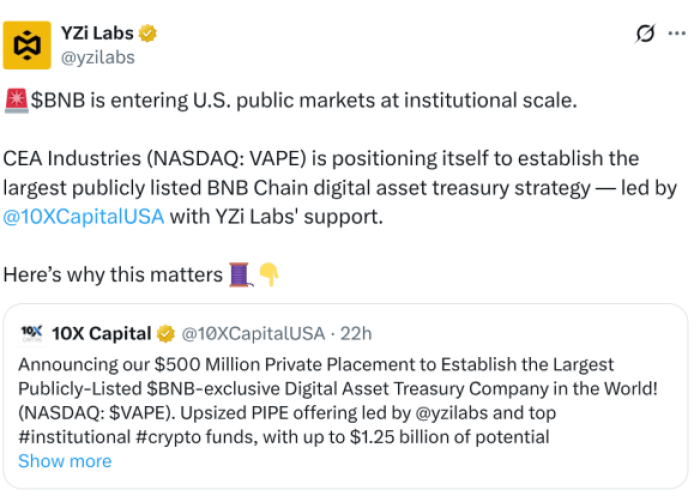Image resolution: width=700 pixels, height=502 pixels.
Task: Expand quoted post with Show more
Action: click(x=65, y=461)
